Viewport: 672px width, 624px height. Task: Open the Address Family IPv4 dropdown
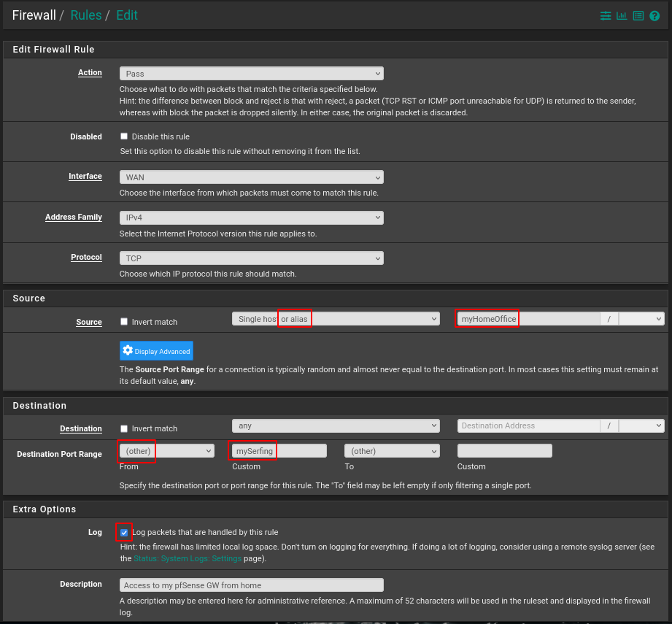pyautogui.click(x=251, y=217)
